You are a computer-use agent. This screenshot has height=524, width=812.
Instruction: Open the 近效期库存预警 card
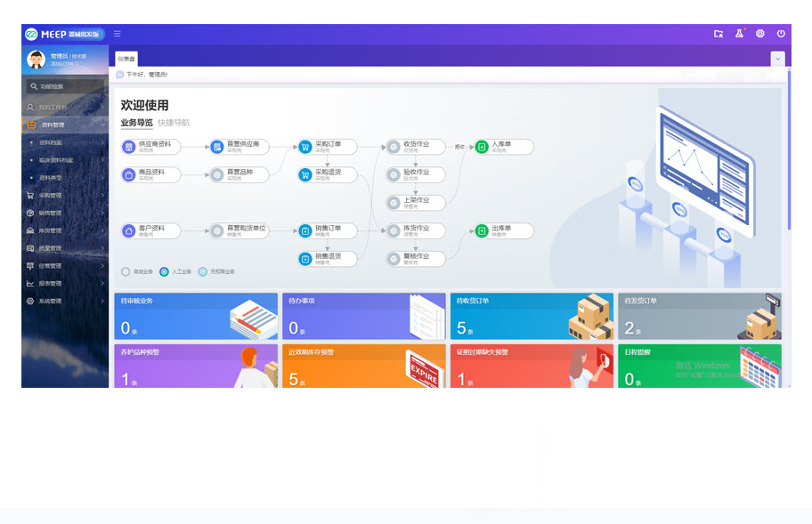click(363, 367)
